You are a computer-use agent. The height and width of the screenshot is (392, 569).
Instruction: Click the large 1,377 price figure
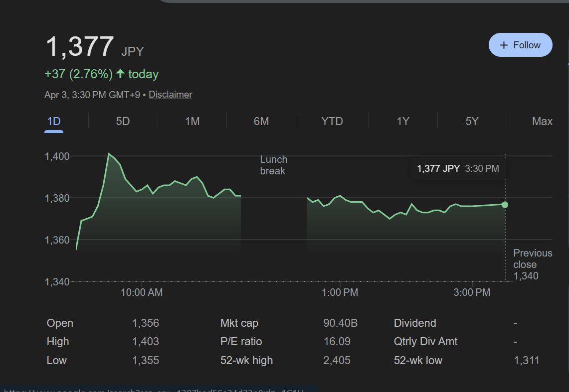(80, 46)
